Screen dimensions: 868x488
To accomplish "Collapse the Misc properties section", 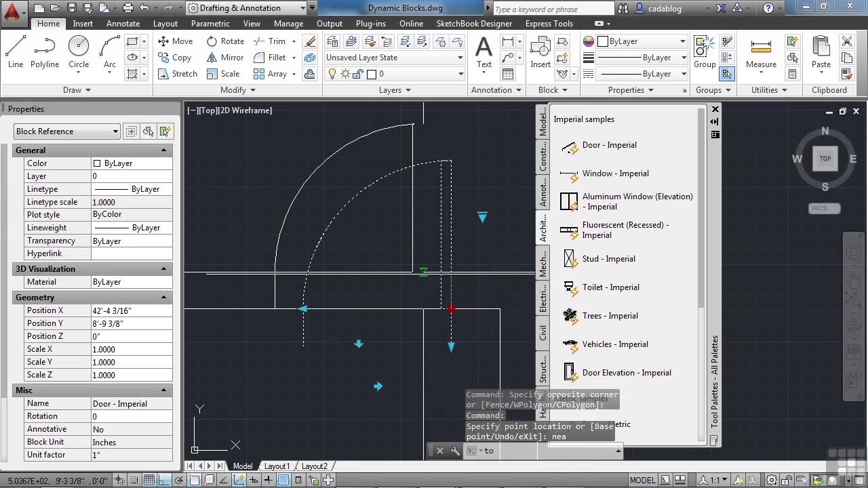I will click(x=163, y=390).
